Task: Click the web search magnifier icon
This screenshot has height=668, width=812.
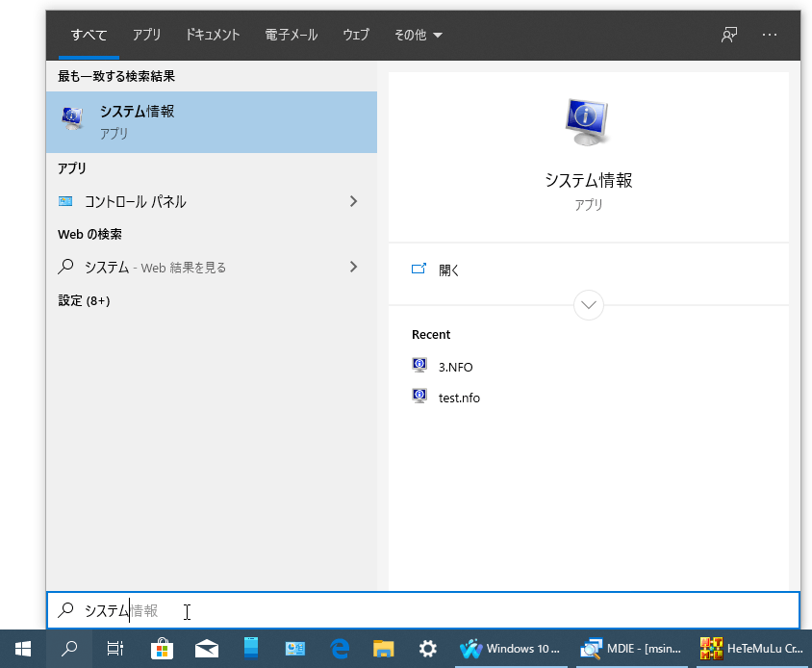Action: pyautogui.click(x=65, y=267)
